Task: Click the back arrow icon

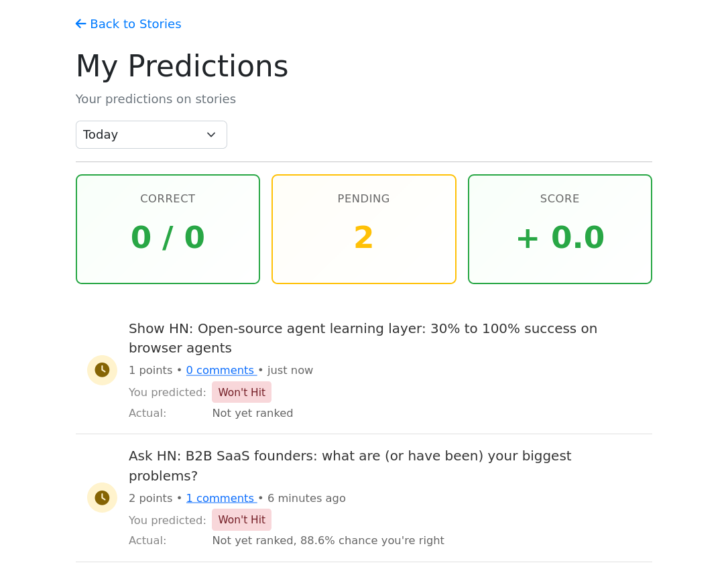Action: (81, 24)
